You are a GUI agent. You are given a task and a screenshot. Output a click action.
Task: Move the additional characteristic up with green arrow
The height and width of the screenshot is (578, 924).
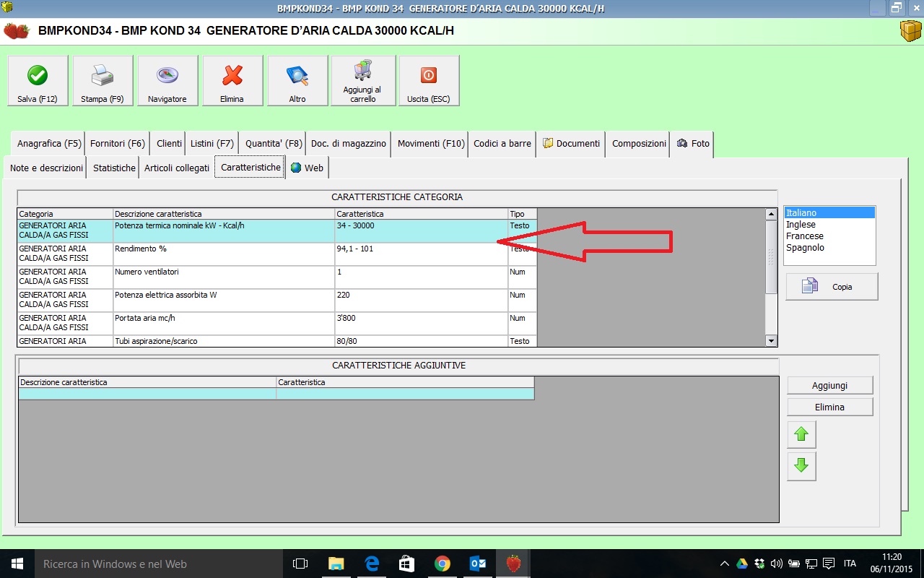[801, 435]
